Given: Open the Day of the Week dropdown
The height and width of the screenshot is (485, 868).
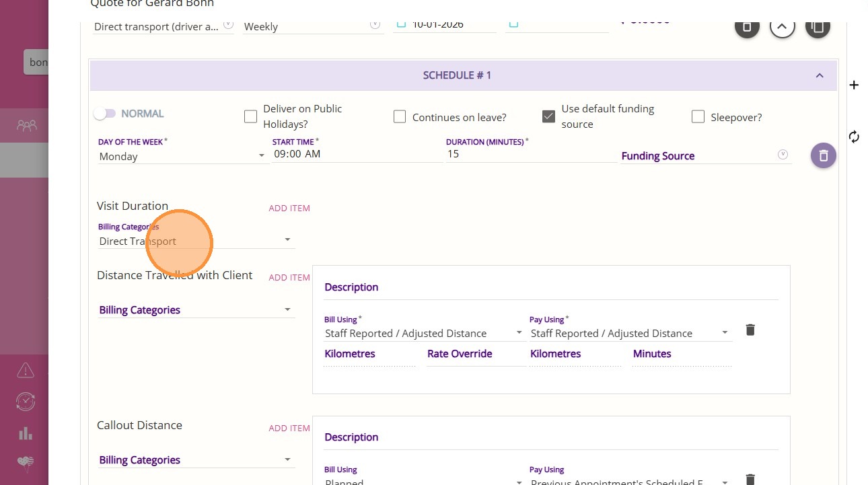Looking at the screenshot, I should [182, 156].
